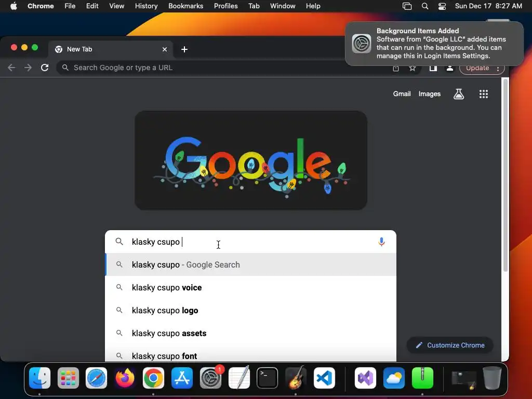Open the green archive utility in Dock
Viewport: 532px width, 399px height.
pos(422,378)
